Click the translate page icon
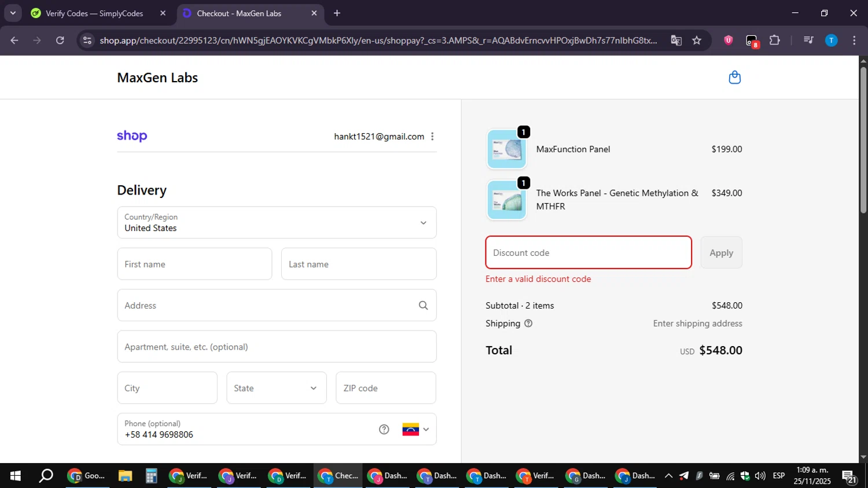868x488 pixels. pyautogui.click(x=676, y=41)
